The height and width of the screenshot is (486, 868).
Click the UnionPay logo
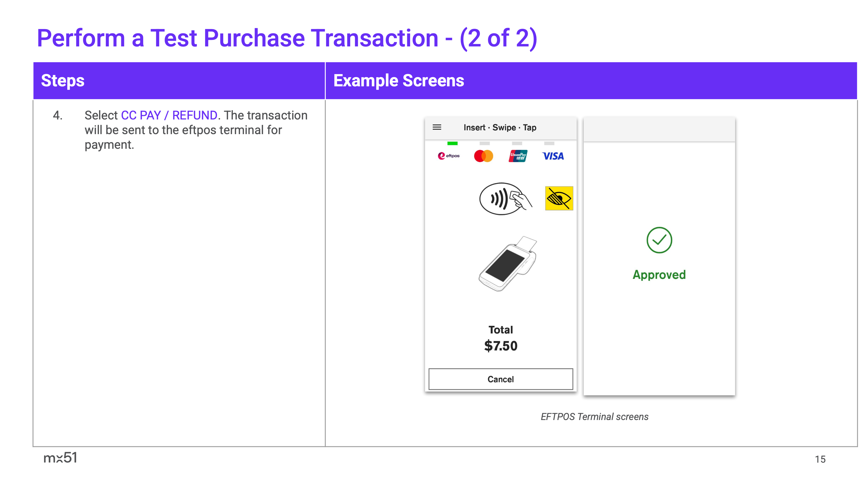[518, 156]
